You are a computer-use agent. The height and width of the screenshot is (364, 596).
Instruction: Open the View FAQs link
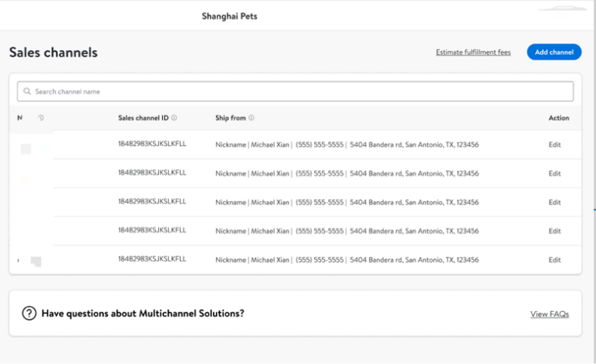(x=549, y=314)
